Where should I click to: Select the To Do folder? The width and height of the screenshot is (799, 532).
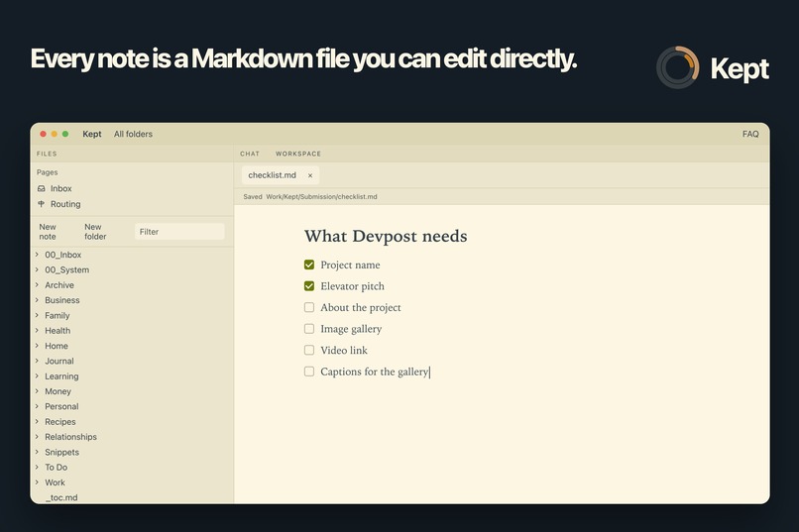(x=57, y=468)
